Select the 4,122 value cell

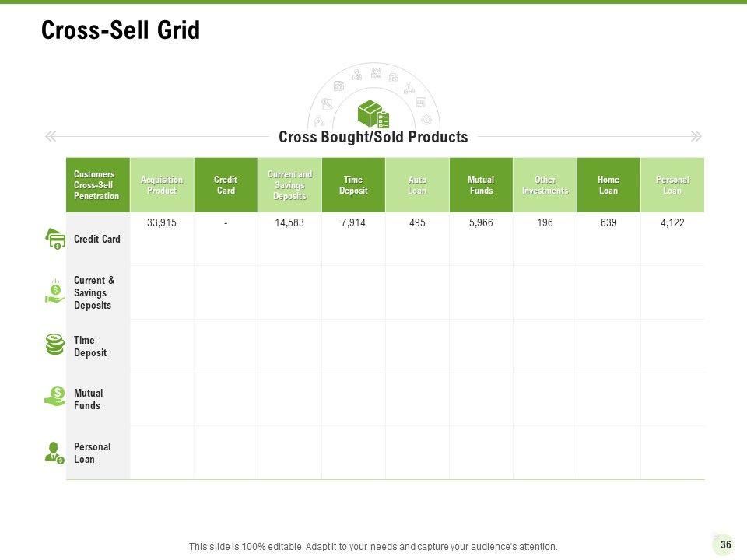pyautogui.click(x=672, y=223)
